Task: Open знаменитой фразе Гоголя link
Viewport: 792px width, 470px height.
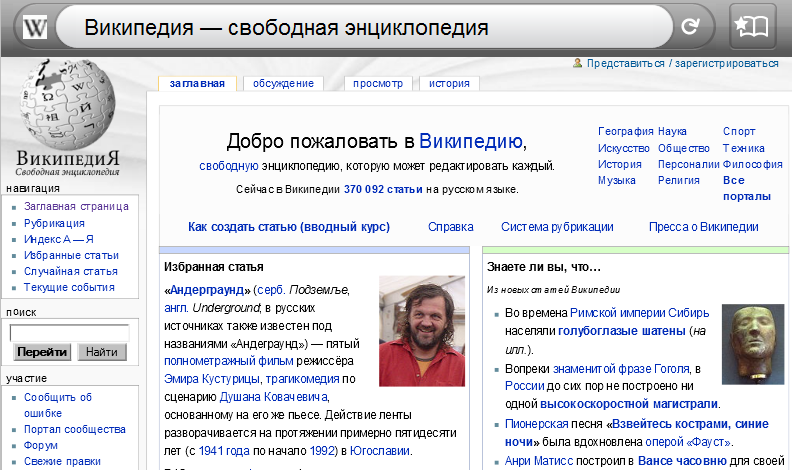Action: point(621,369)
